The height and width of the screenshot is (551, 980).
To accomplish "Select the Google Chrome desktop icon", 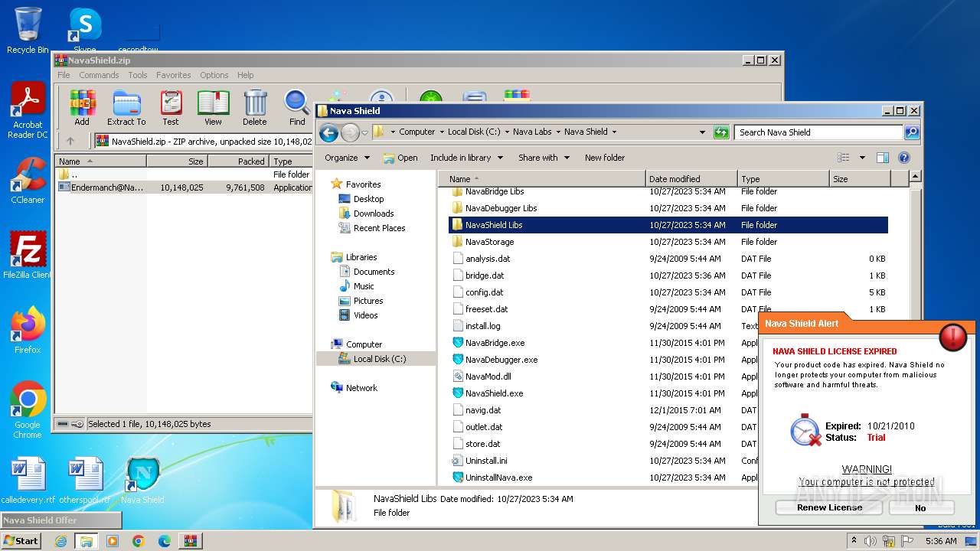I will [28, 410].
